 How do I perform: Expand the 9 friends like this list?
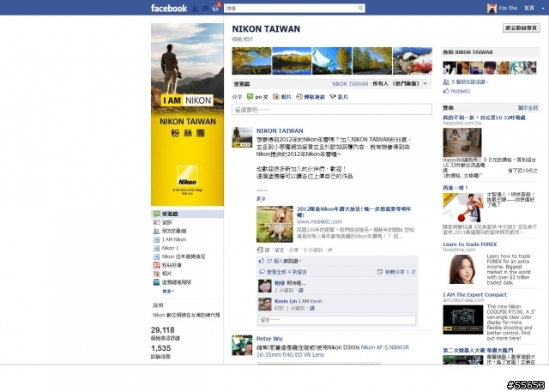click(469, 81)
